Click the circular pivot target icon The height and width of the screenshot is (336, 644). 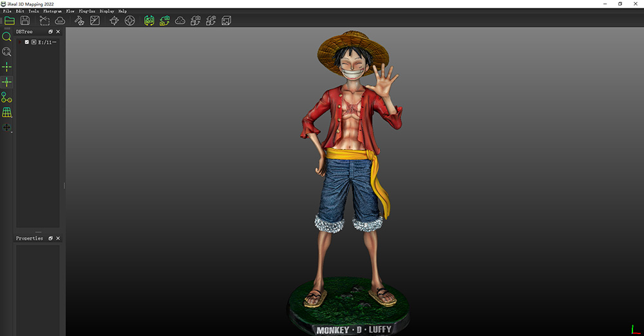130,21
